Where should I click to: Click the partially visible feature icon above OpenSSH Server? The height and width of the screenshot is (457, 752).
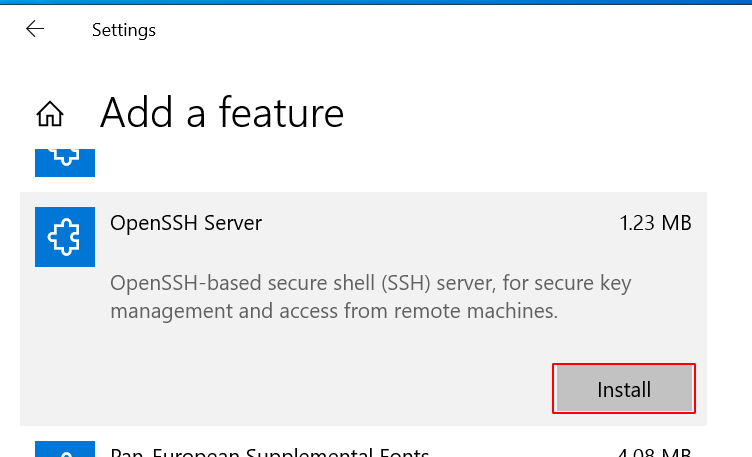[x=65, y=162]
